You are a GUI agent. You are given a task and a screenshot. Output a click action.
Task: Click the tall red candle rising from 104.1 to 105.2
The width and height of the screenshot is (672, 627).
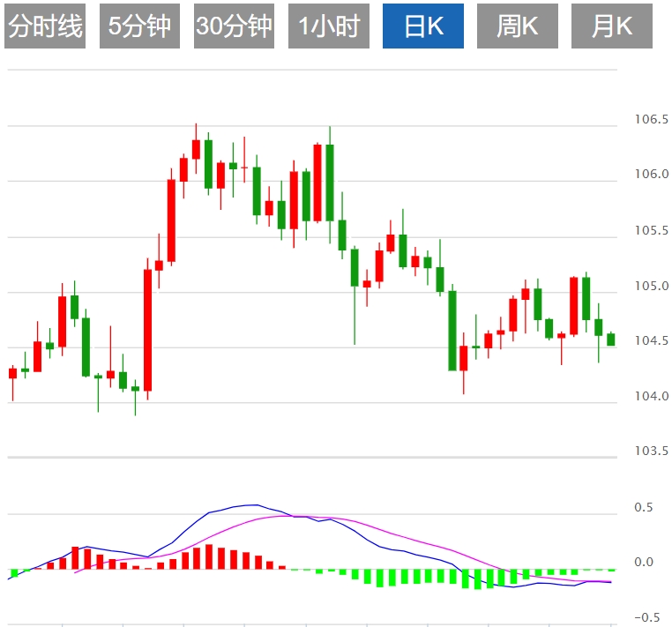pos(147,330)
